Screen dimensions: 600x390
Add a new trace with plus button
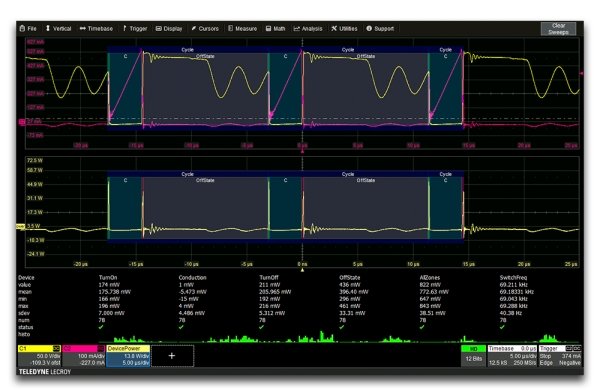coord(172,356)
